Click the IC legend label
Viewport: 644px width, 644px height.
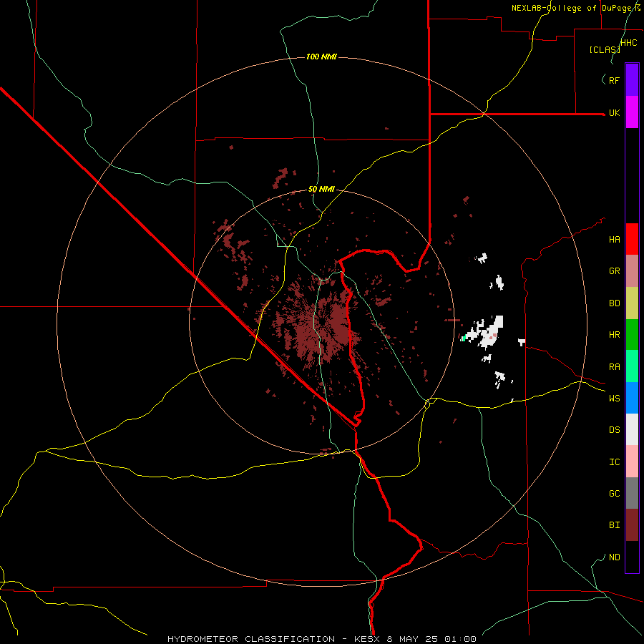point(614,462)
